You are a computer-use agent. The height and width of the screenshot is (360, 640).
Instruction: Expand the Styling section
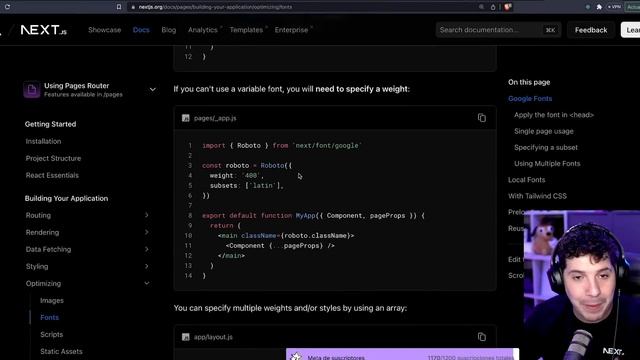point(147,267)
